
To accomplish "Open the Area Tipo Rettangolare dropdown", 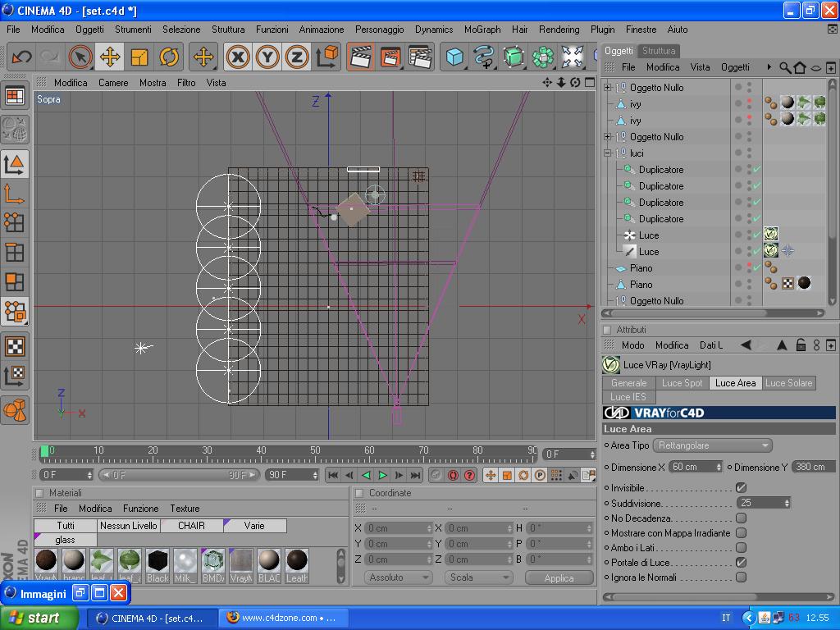I will click(x=713, y=445).
